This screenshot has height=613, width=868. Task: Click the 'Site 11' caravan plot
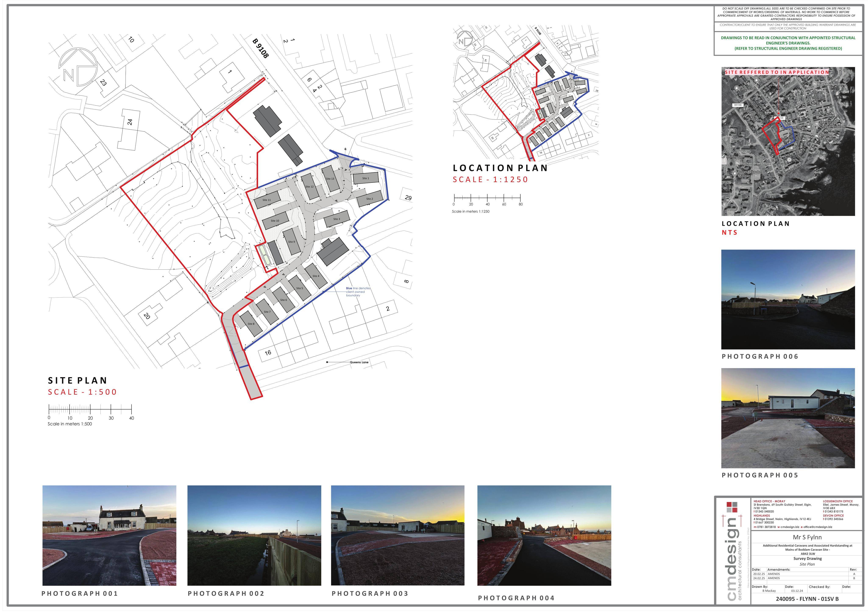click(267, 200)
